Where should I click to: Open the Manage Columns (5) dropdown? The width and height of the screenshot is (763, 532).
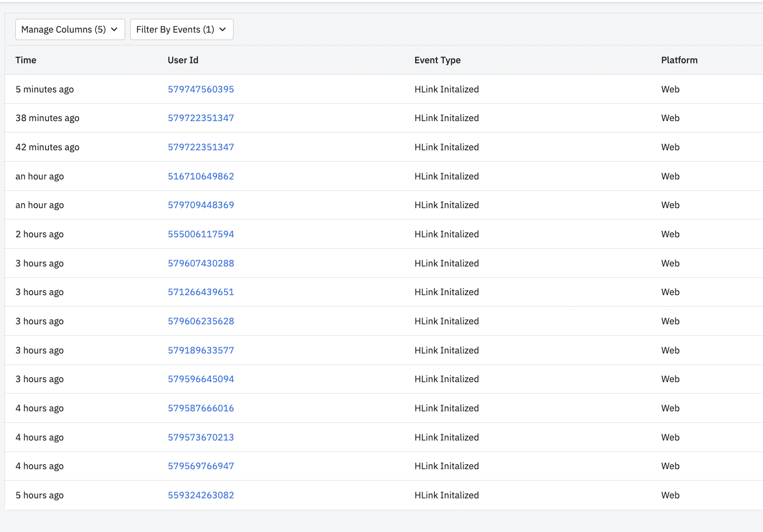click(70, 30)
